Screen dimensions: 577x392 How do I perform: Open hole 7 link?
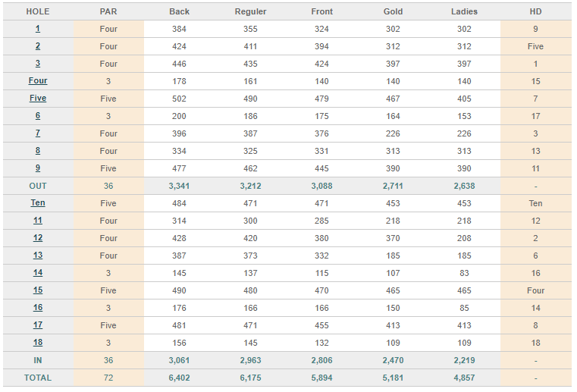point(38,133)
